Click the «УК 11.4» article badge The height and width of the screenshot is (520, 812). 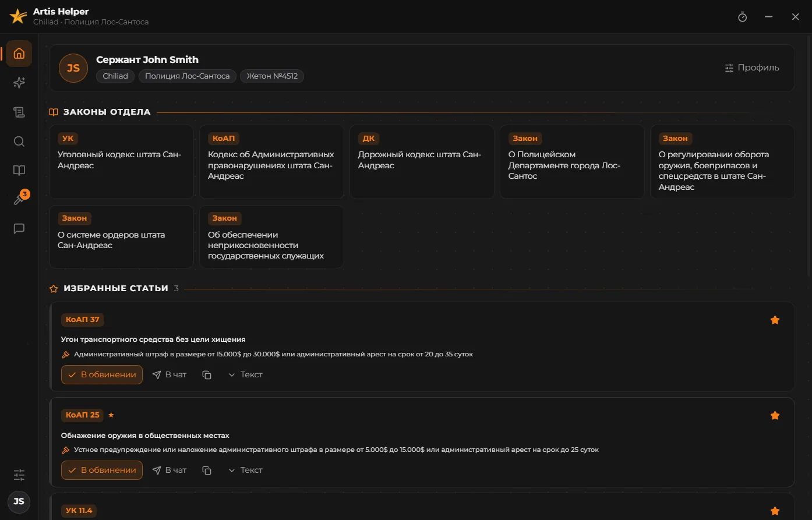coord(79,511)
